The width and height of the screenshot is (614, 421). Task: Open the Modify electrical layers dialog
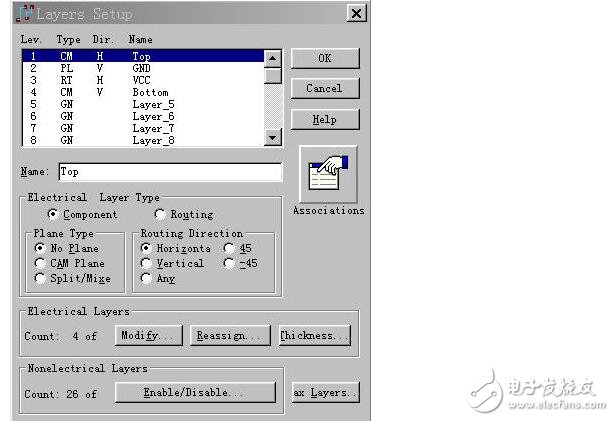pyautogui.click(x=150, y=336)
